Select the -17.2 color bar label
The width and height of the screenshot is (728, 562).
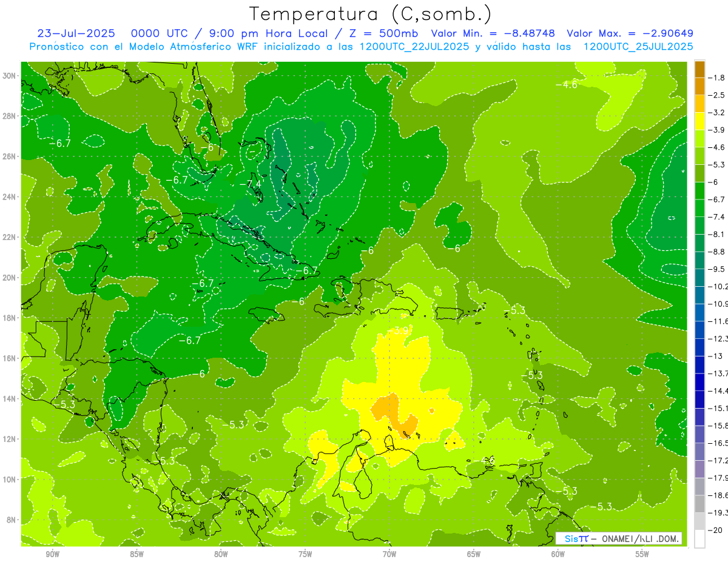point(718,461)
